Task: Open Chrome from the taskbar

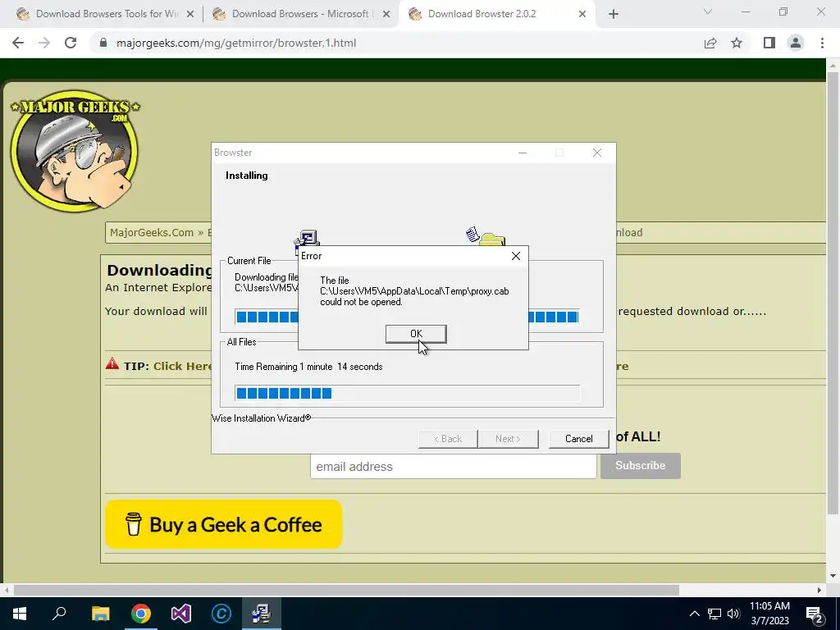Action: click(x=140, y=614)
